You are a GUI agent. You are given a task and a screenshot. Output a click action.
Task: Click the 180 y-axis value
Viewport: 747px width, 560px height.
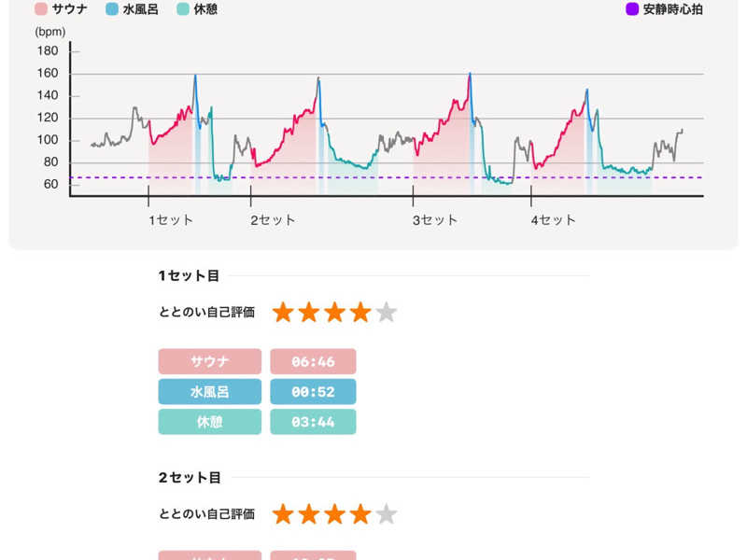click(x=48, y=51)
